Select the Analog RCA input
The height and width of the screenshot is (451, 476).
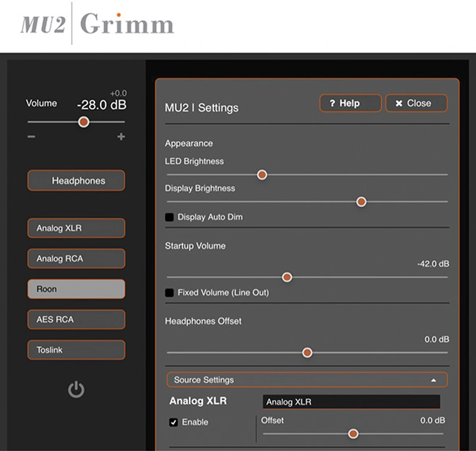(x=76, y=259)
